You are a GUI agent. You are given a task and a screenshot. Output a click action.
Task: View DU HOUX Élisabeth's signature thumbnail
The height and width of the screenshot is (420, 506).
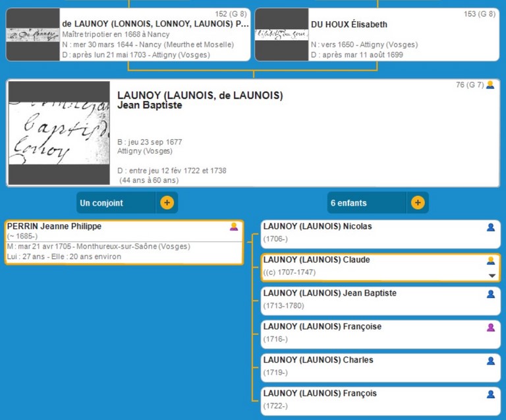281,34
